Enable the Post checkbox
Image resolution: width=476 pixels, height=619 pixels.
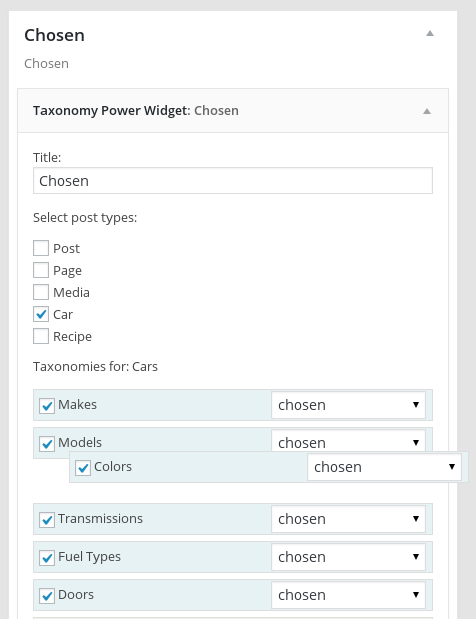pos(41,248)
